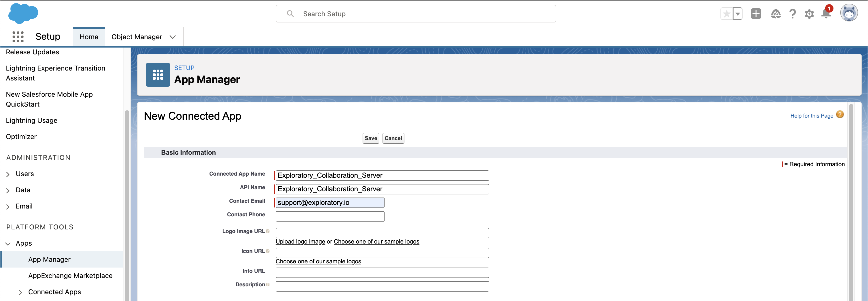Screen dimensions: 868x301
Task: Open the Object Manager tab
Action: 137,37
